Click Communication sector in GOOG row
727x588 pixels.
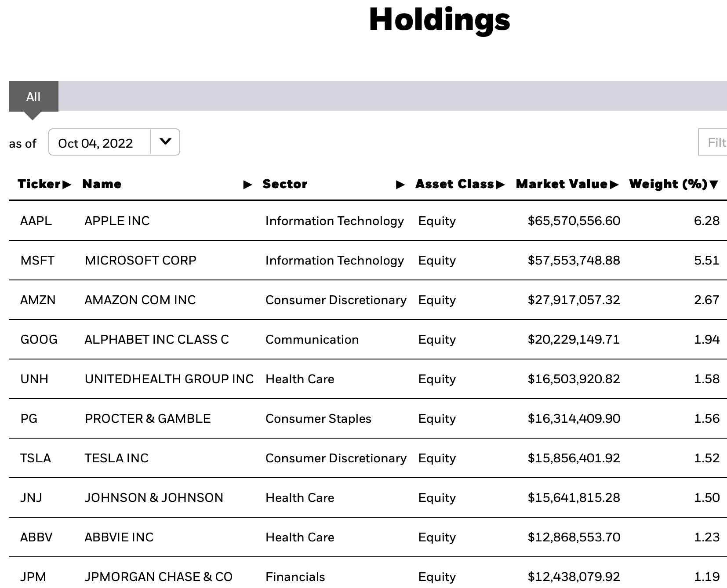point(312,339)
